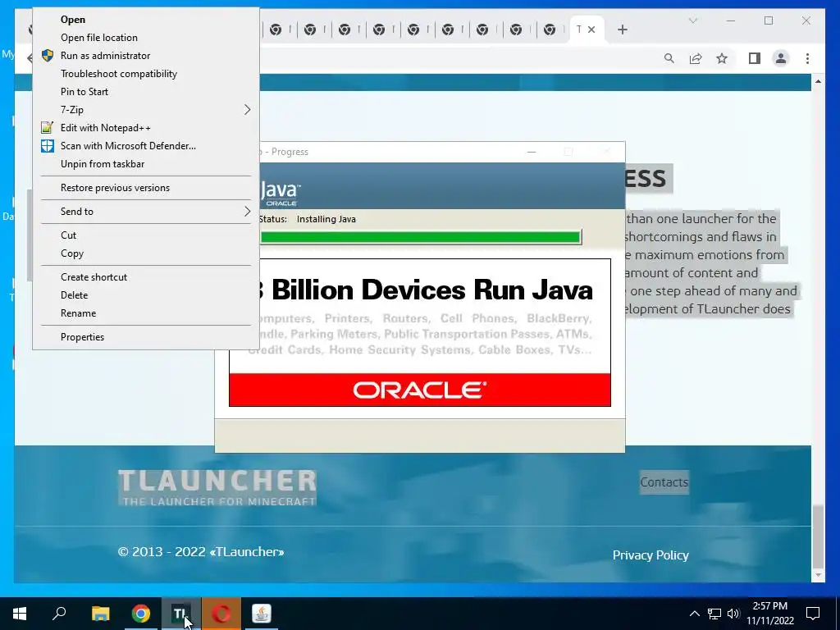Image resolution: width=840 pixels, height=630 pixels.
Task: Open File Explorer from taskbar
Action: pos(100,614)
